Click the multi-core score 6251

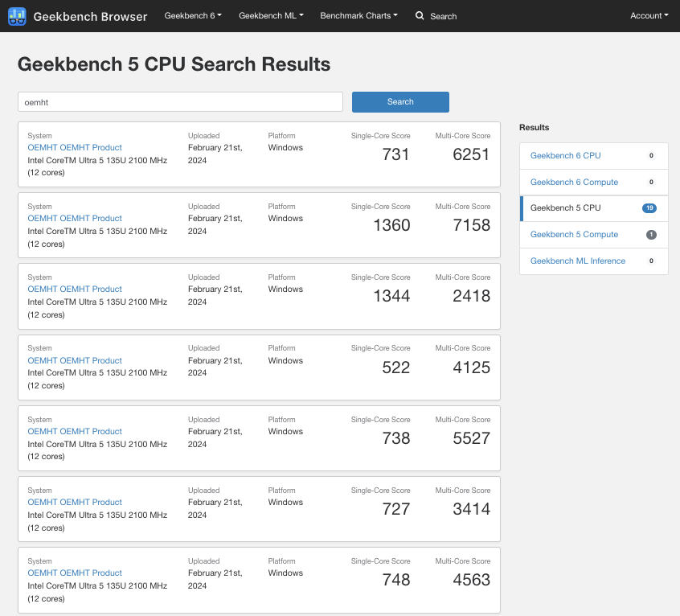[471, 154]
